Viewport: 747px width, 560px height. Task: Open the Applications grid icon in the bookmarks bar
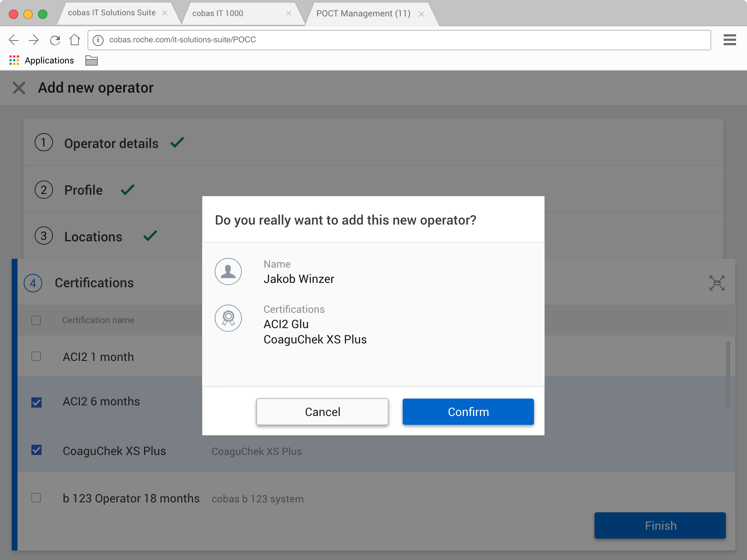[14, 61]
